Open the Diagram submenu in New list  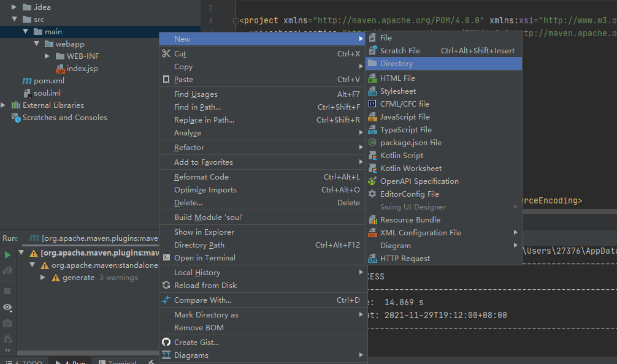pyautogui.click(x=443, y=245)
